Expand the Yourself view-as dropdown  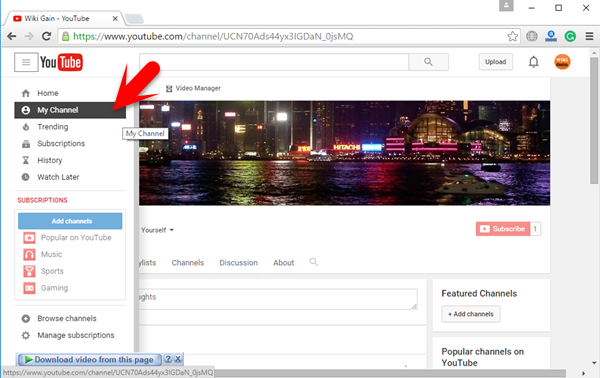coord(157,230)
